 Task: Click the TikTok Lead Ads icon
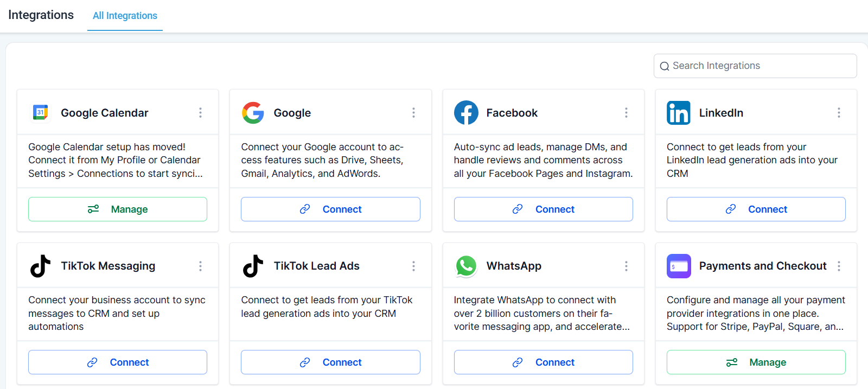252,265
